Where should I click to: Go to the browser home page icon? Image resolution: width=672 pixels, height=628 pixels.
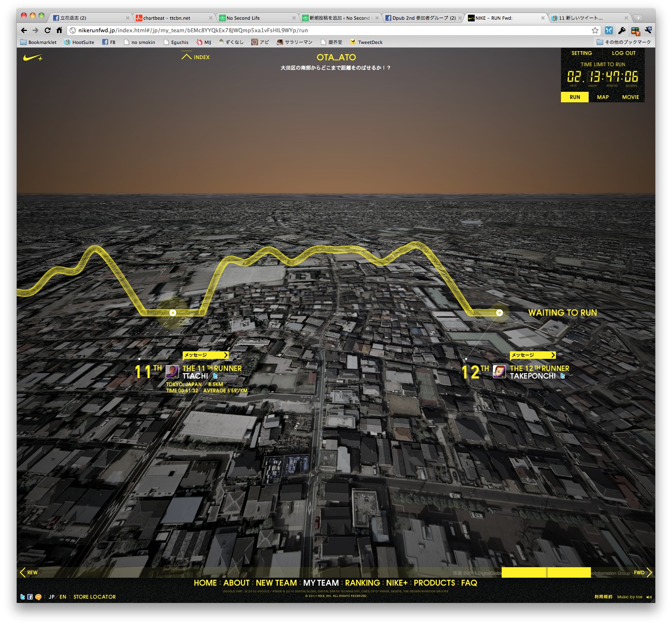pyautogui.click(x=59, y=30)
